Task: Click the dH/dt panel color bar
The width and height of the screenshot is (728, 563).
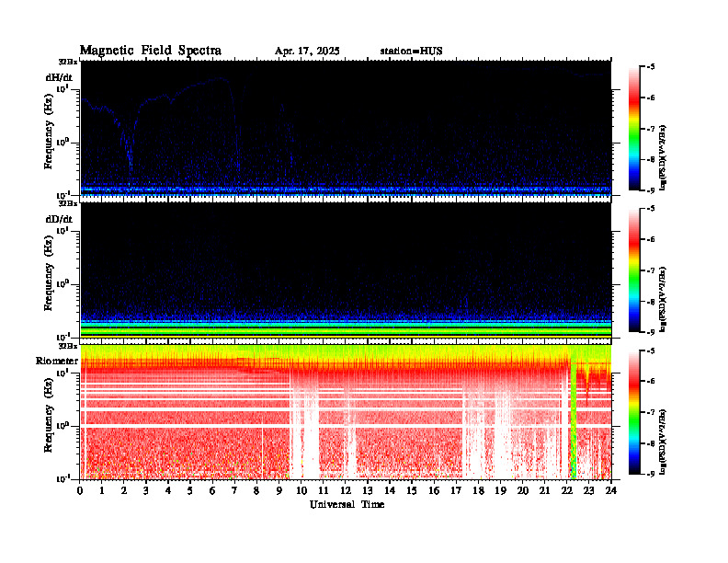Action: coord(633,129)
